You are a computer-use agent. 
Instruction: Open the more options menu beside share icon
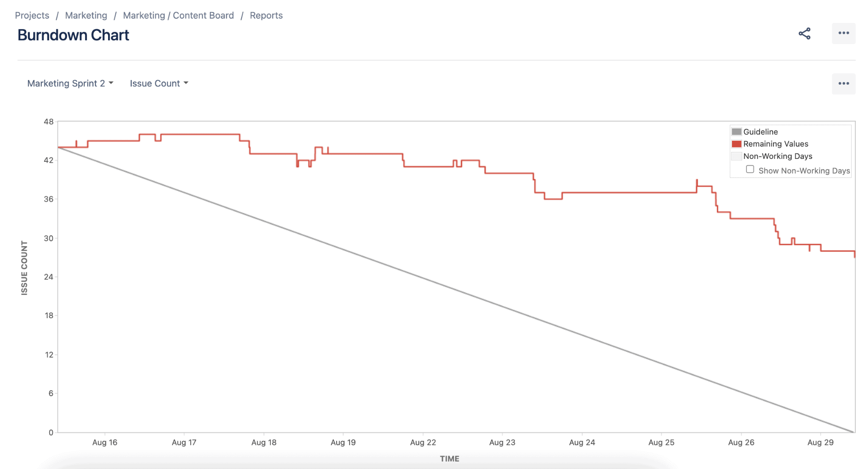(x=843, y=33)
